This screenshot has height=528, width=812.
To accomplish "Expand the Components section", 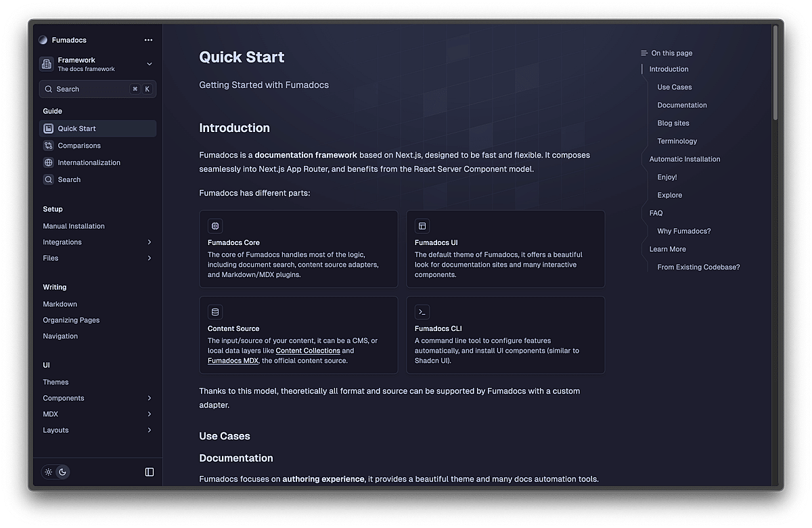I will pos(150,398).
